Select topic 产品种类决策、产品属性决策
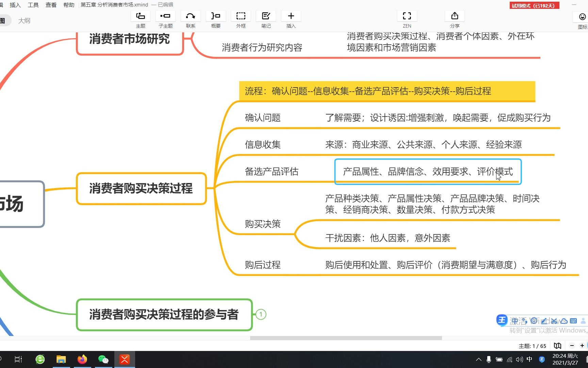 point(432,204)
